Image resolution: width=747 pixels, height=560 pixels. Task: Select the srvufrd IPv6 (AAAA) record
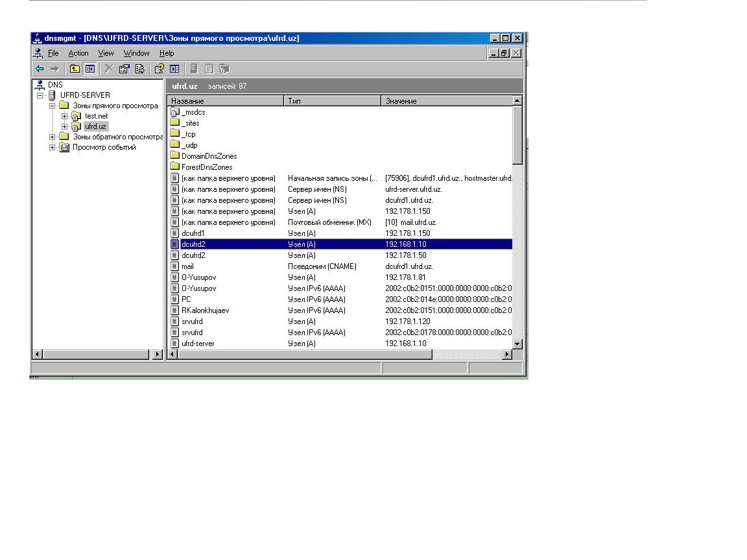[340, 332]
